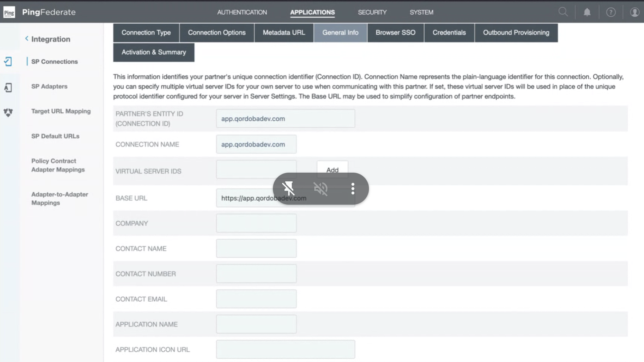Open the Security top menu

(372, 12)
